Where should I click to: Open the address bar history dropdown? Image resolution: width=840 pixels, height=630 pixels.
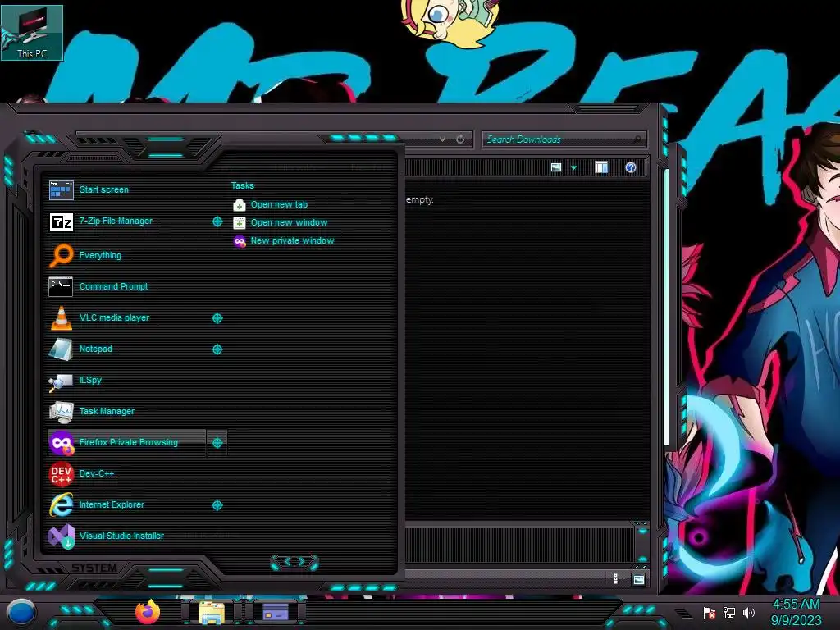(442, 139)
